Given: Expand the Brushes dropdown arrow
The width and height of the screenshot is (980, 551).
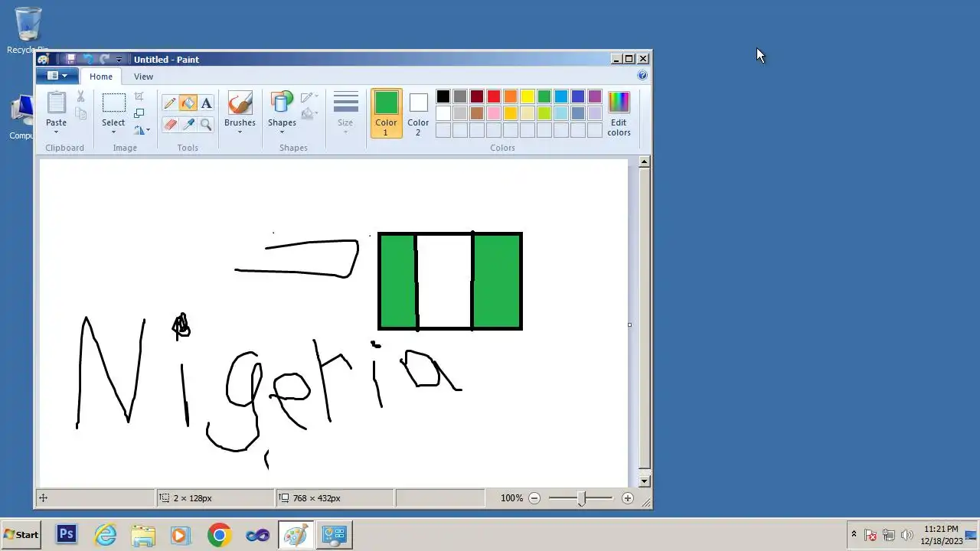Looking at the screenshot, I should [240, 132].
